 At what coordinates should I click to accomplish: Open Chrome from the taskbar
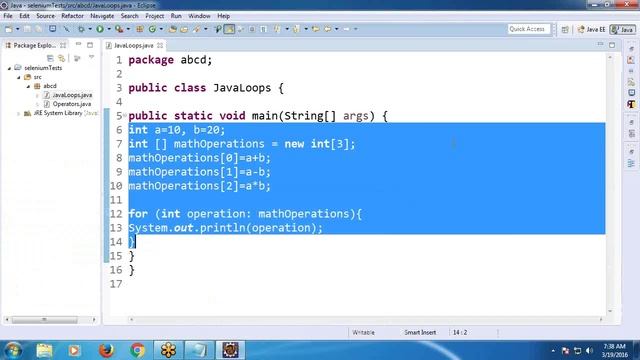(138, 350)
